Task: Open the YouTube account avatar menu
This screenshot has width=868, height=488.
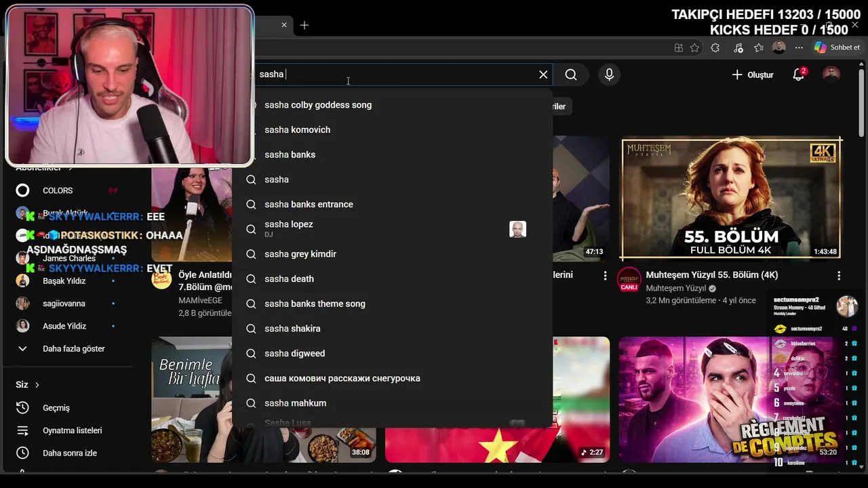Action: 831,75
